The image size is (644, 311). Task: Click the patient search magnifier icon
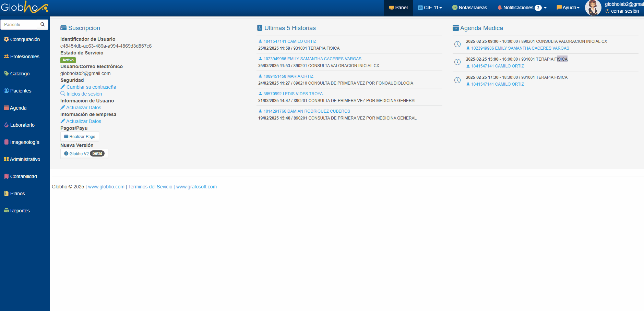pos(43,25)
